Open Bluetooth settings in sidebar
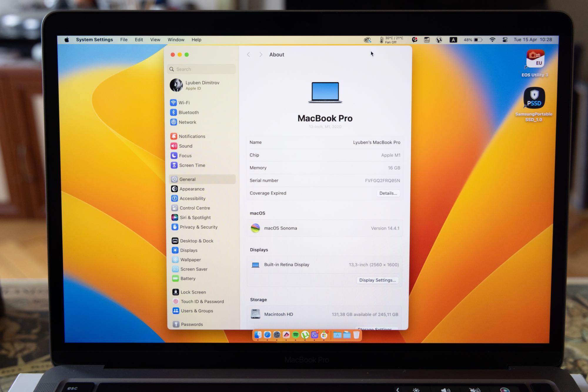This screenshot has height=392, width=588. click(x=184, y=112)
